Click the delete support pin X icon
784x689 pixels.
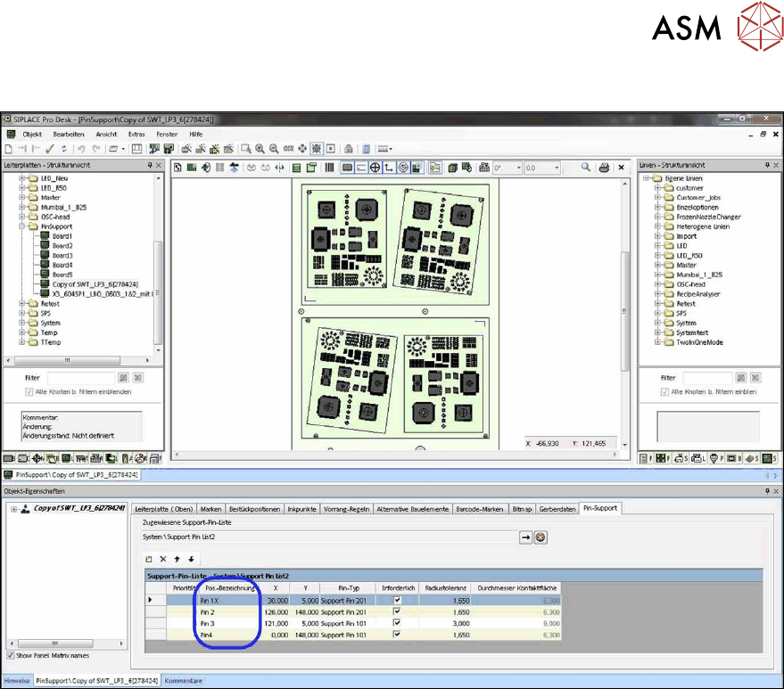pyautogui.click(x=163, y=559)
